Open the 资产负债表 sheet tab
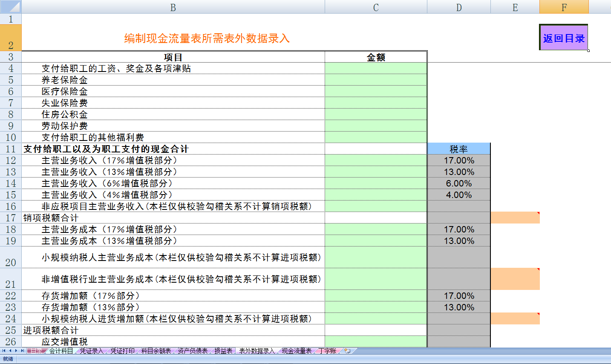The width and height of the screenshot is (611, 364). [x=193, y=351]
